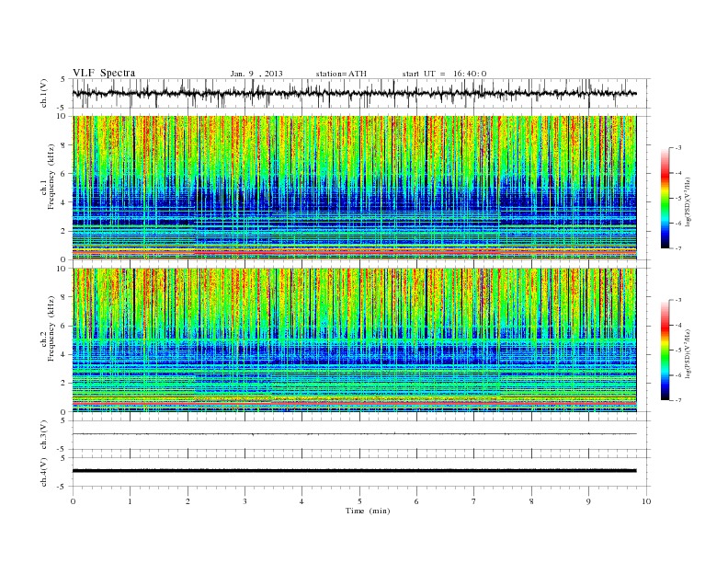Select the date label "Jan. 9, 2013"
Image resolution: width=728 pixels, height=563 pixels.
coord(256,74)
